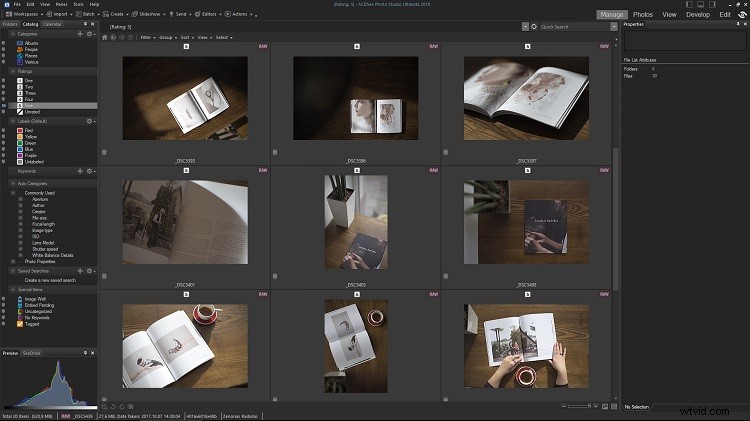Open the Filter dropdown
This screenshot has height=421, width=750.
pos(148,37)
